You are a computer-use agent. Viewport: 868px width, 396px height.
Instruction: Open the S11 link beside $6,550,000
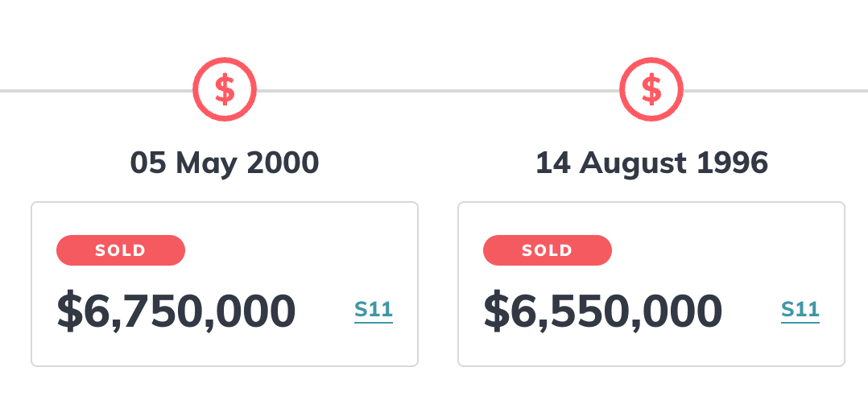click(x=800, y=310)
